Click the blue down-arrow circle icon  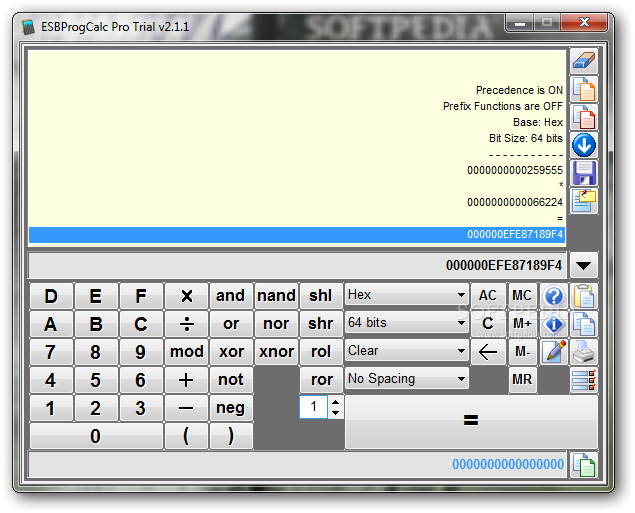click(584, 145)
